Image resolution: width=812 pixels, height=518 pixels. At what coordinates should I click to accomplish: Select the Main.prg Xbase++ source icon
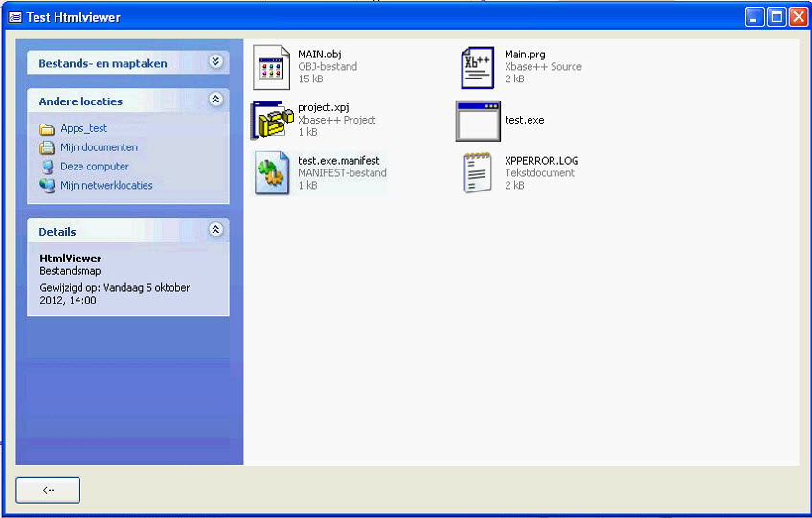pyautogui.click(x=478, y=67)
